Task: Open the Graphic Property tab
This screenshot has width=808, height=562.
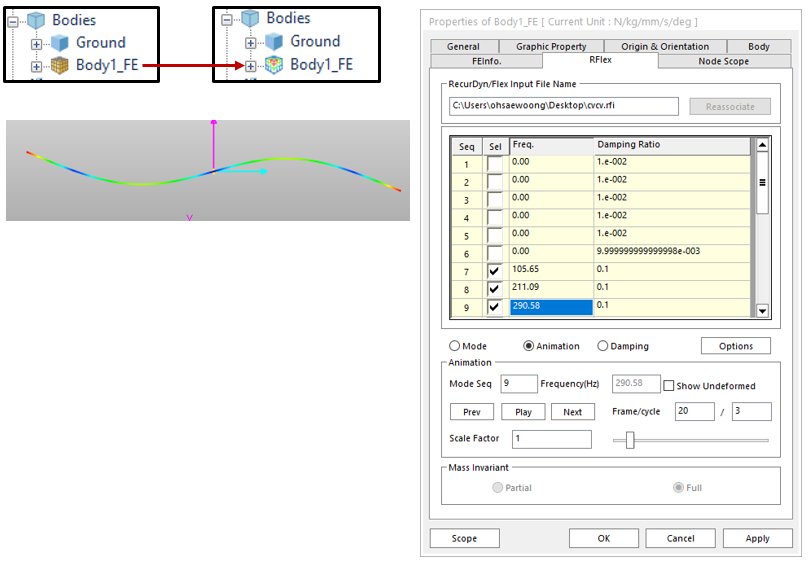Action: point(551,46)
